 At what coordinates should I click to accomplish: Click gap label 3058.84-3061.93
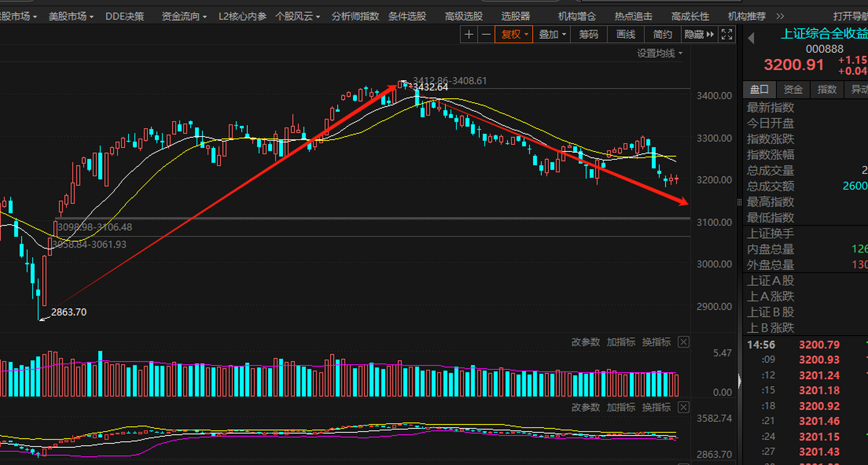click(89, 244)
